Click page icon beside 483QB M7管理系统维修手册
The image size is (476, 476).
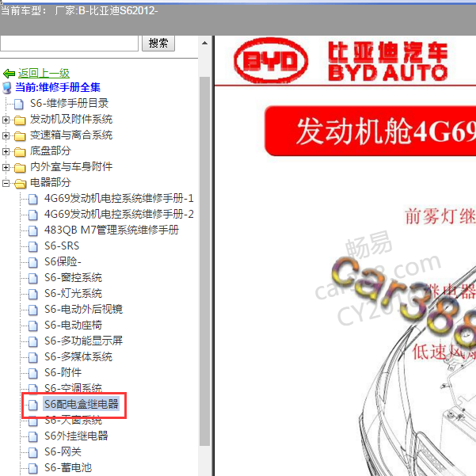pos(33,230)
